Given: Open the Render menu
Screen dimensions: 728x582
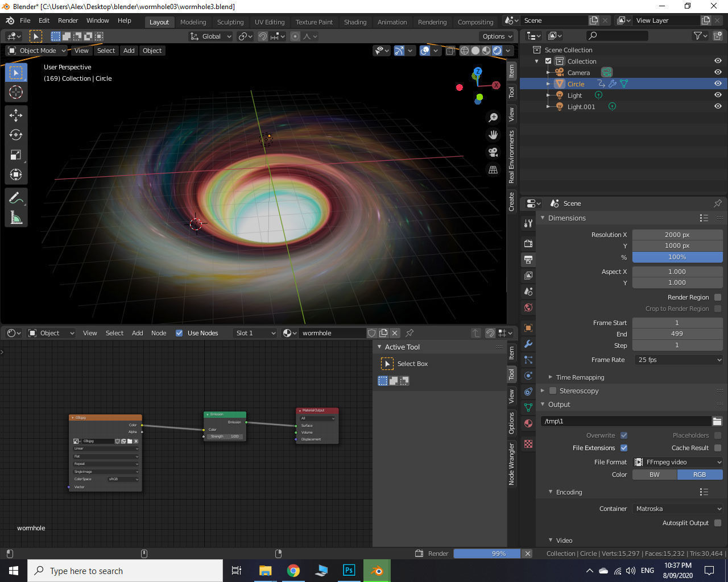Looking at the screenshot, I should pos(68,20).
